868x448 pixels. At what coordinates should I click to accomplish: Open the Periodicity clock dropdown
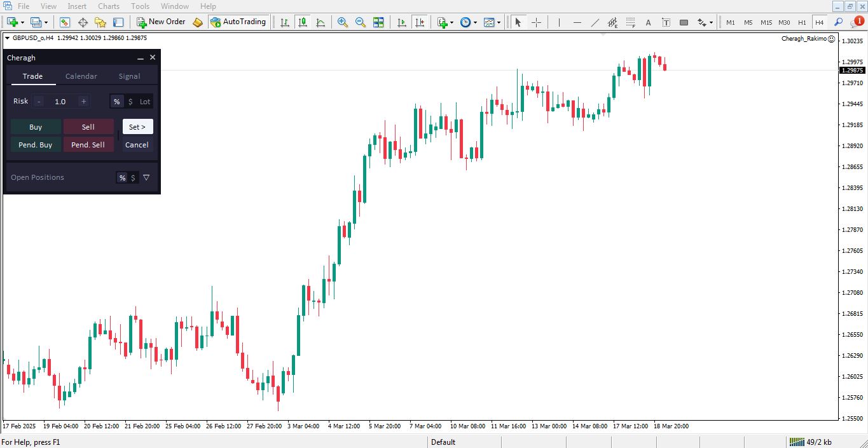click(466, 22)
